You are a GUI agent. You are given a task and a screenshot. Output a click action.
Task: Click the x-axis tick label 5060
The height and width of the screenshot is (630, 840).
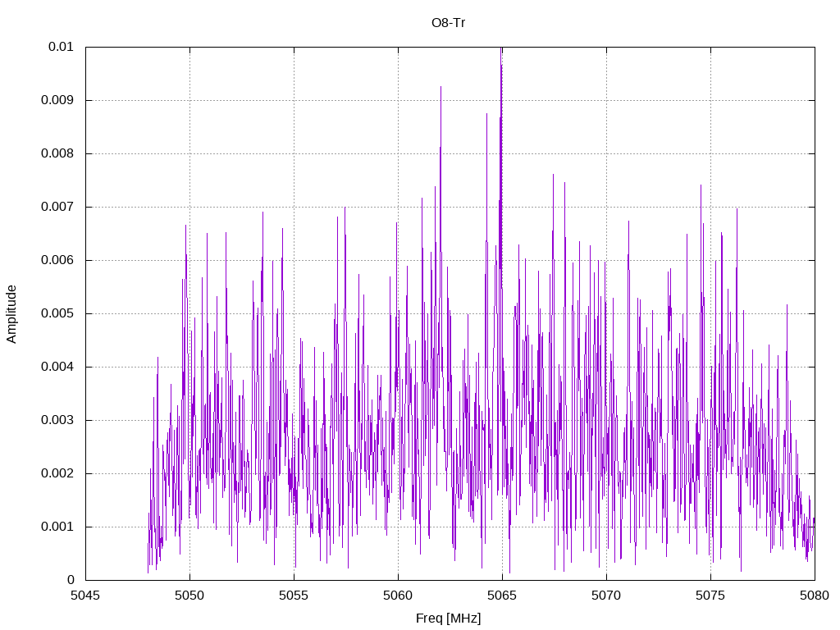(398, 596)
